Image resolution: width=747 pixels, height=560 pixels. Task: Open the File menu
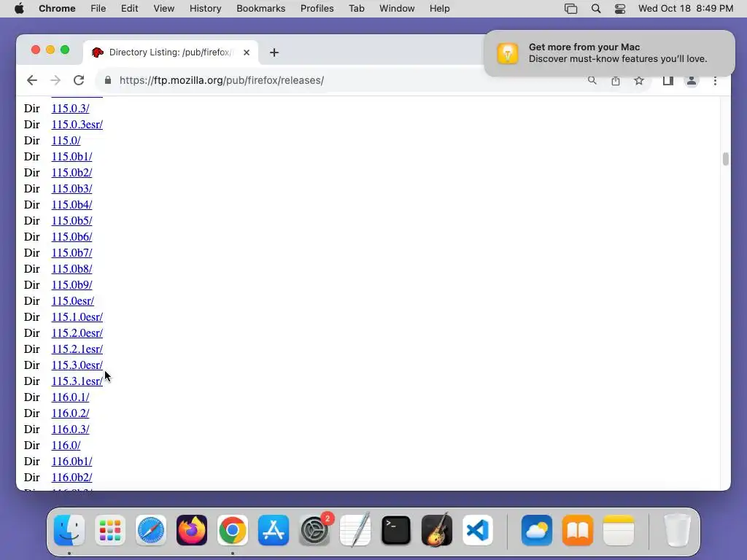98,9
